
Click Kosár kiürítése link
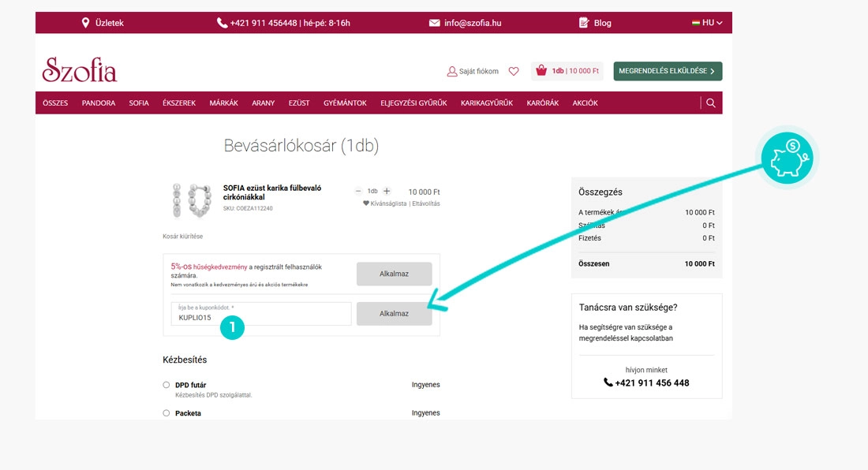183,236
